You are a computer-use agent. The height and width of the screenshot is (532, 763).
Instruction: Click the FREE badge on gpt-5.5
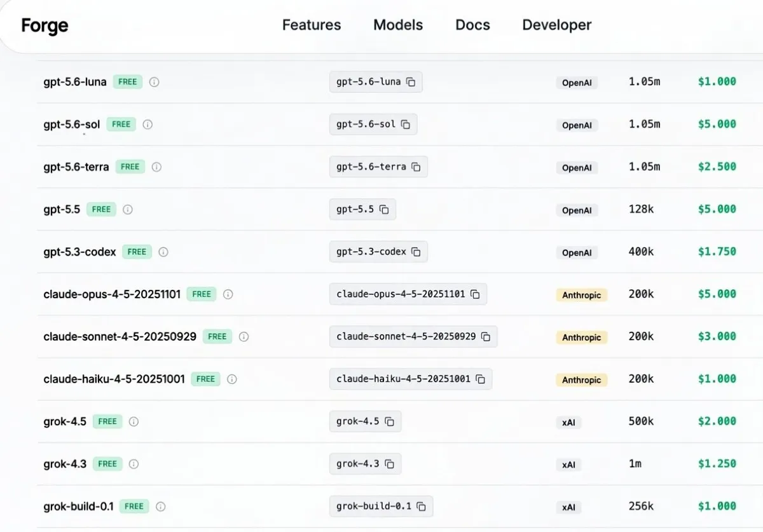click(x=101, y=209)
